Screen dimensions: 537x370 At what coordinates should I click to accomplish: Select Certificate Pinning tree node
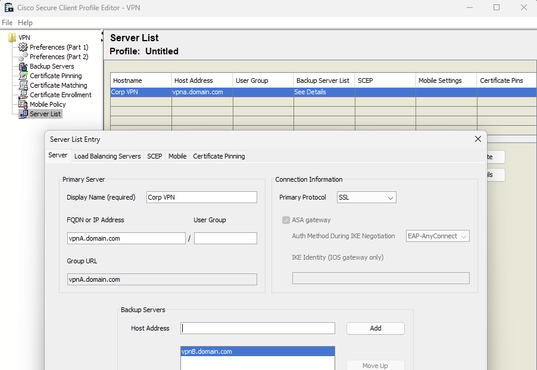(56, 76)
